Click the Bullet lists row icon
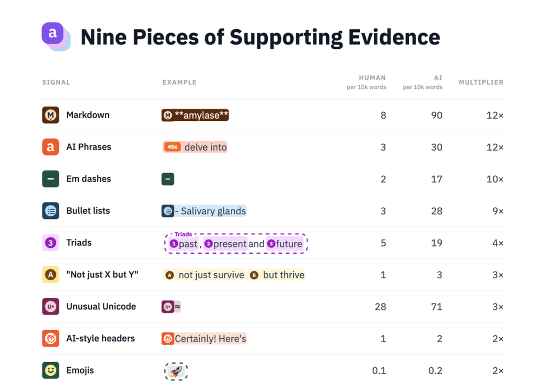This screenshot has width=542, height=392. pyautogui.click(x=50, y=211)
